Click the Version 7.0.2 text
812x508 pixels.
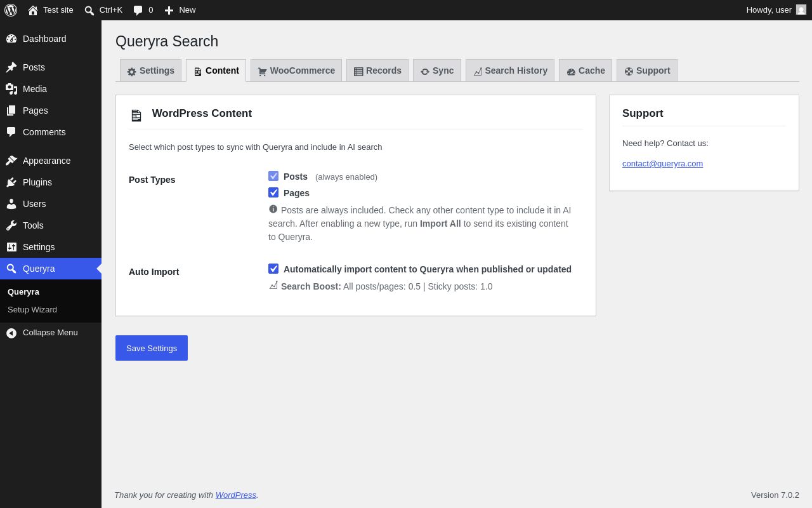775,495
